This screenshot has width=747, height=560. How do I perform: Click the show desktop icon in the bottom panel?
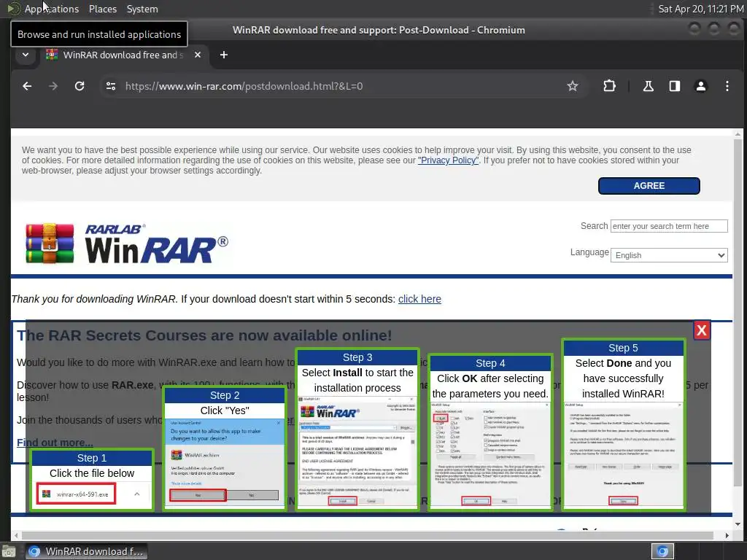tap(9, 552)
